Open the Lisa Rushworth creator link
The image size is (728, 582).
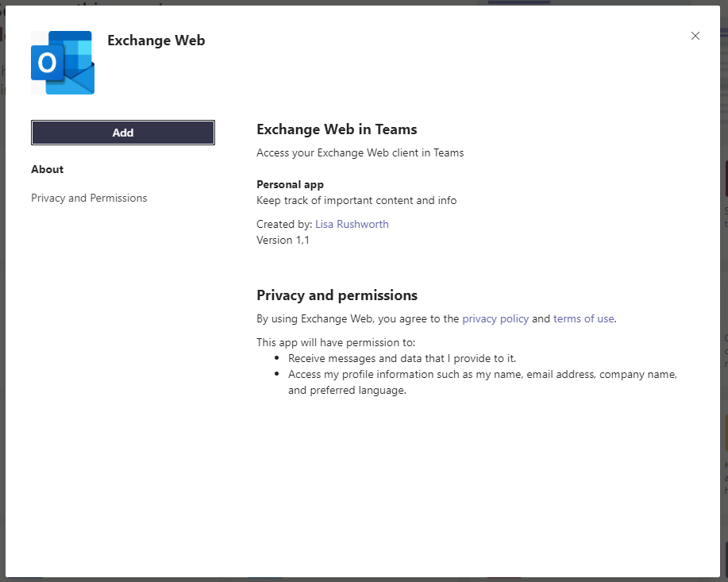pyautogui.click(x=352, y=225)
